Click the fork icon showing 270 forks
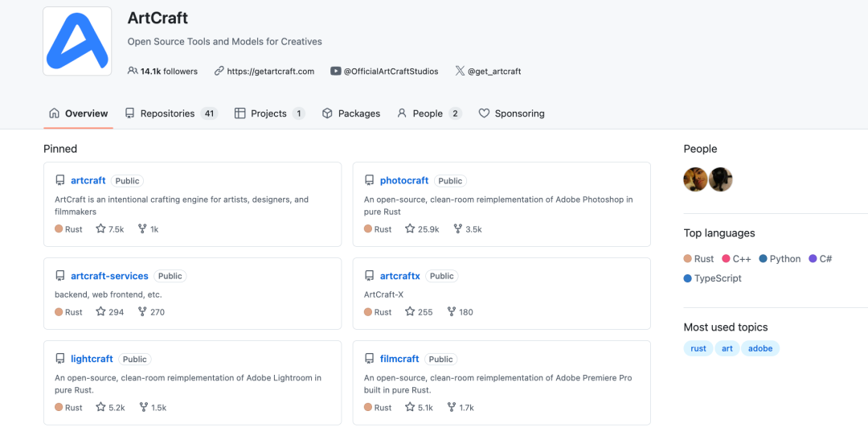This screenshot has width=868, height=440. tap(142, 312)
